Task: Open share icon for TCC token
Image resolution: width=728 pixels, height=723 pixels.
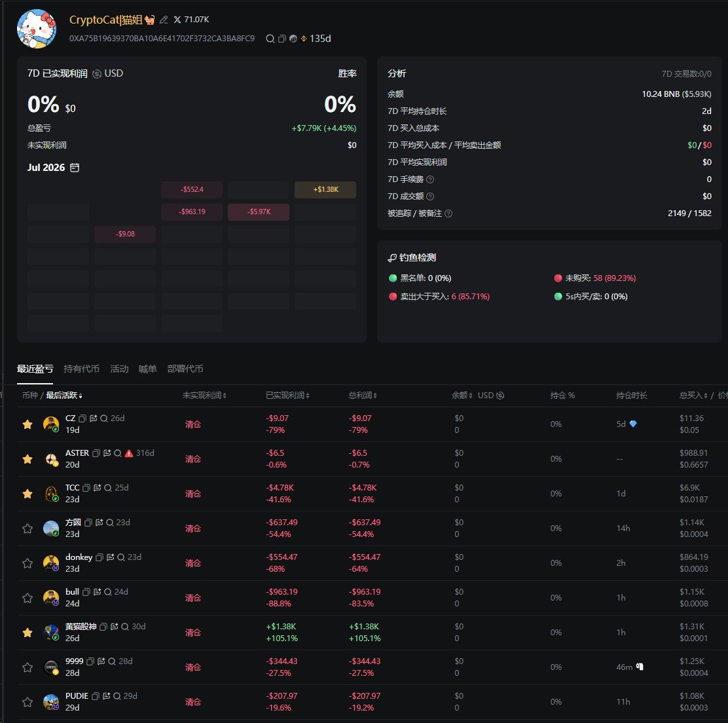Action: (98, 488)
